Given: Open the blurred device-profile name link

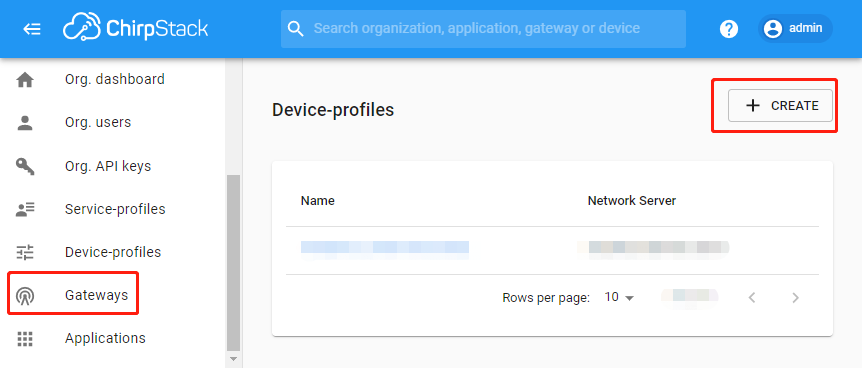Looking at the screenshot, I should pos(385,248).
